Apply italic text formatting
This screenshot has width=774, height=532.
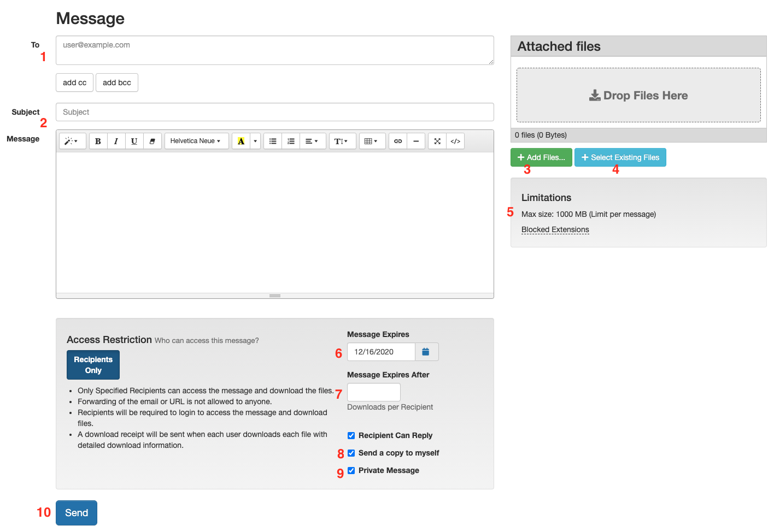116,141
